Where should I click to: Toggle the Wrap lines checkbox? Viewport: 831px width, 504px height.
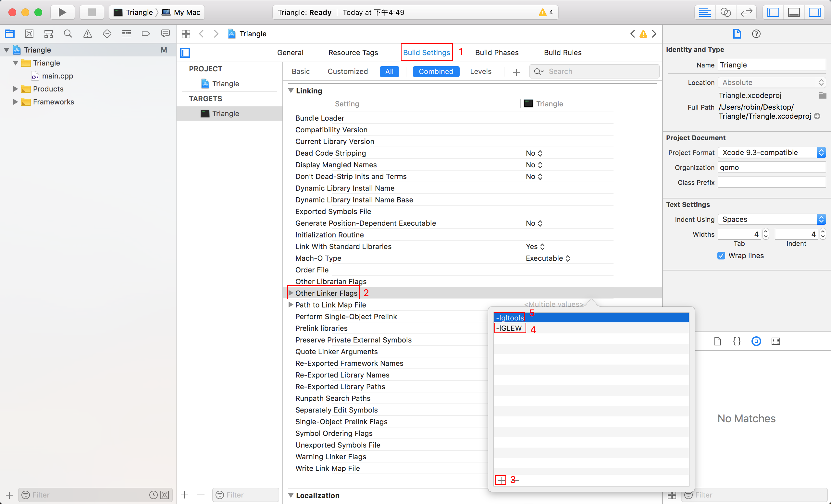click(721, 255)
